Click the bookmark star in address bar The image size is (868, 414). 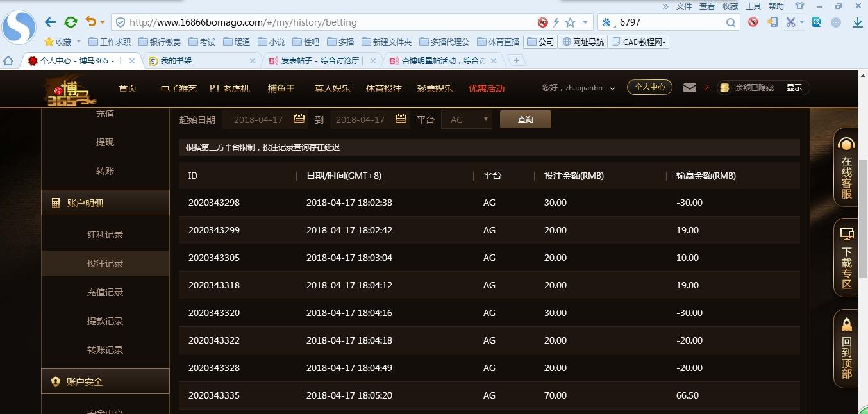coord(569,22)
